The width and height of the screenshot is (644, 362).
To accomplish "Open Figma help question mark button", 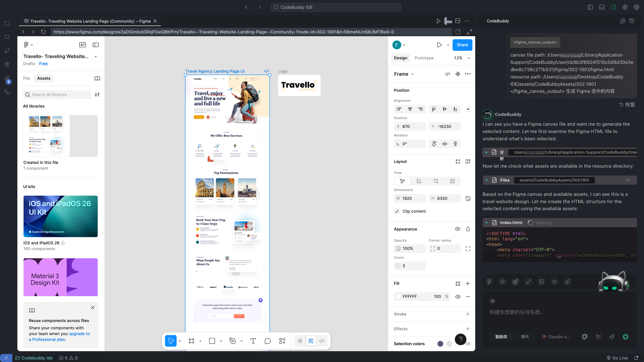I will pyautogui.click(x=461, y=340).
